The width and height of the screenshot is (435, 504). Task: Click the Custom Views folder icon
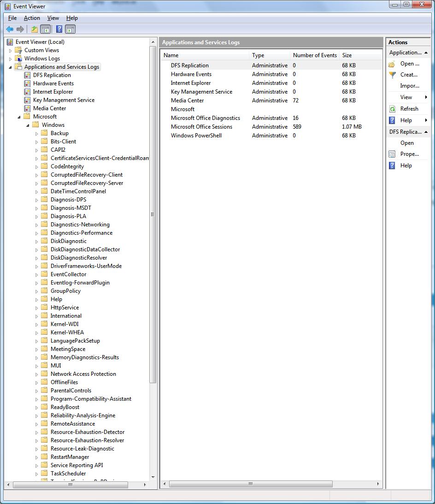[x=19, y=50]
